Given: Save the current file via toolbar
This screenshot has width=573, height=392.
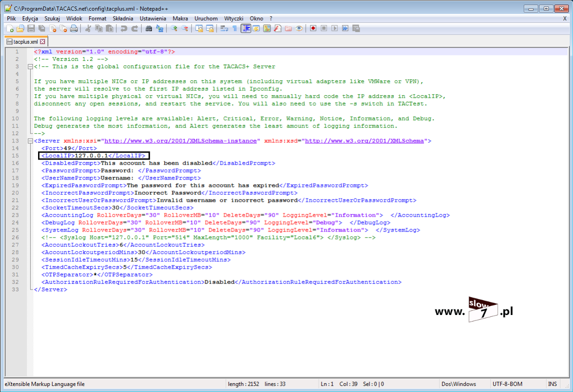Looking at the screenshot, I should click(x=31, y=28).
